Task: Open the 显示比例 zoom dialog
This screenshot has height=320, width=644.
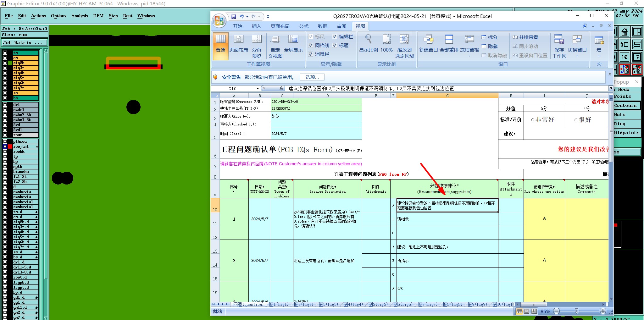Action: 369,44
